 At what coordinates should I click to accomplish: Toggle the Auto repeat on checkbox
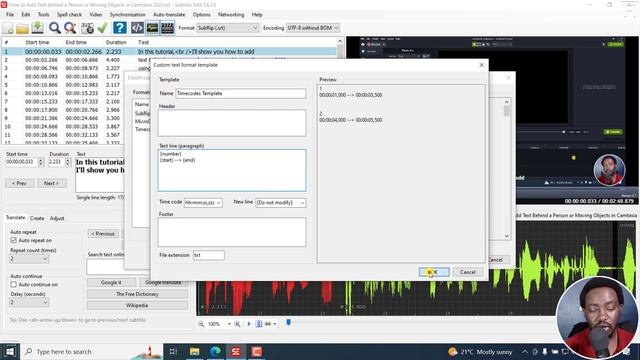click(13, 240)
